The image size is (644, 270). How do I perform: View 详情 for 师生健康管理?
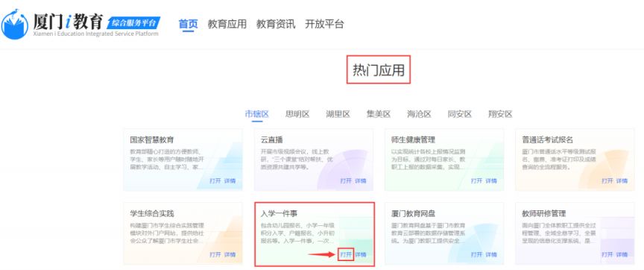coord(491,180)
